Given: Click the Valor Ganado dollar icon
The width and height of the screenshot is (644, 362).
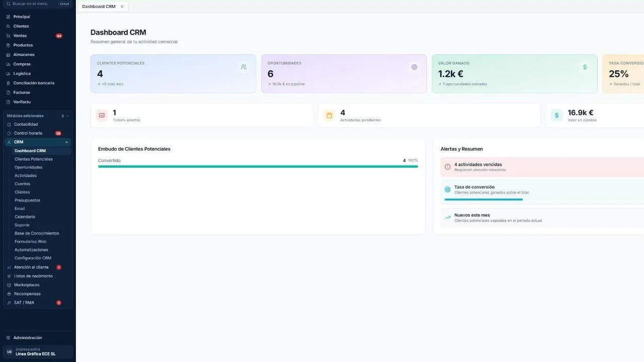Looking at the screenshot, I should 585,67.
